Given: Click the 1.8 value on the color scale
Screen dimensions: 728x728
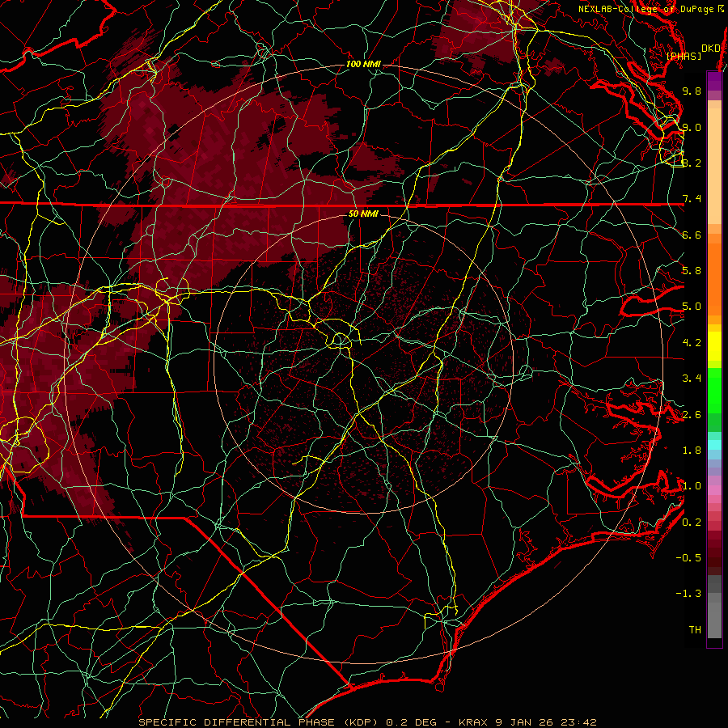Looking at the screenshot, I should tap(692, 450).
